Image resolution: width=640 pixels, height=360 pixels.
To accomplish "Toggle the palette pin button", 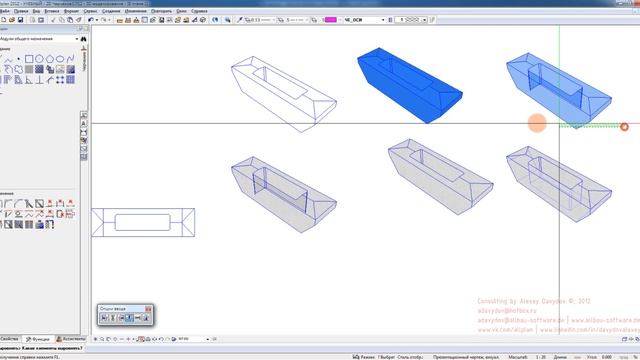I will pos(80,29).
